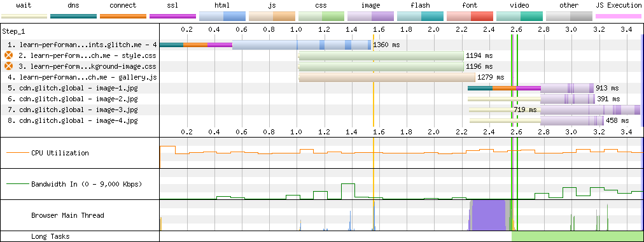Open request 6 image-2.jpg row label
Viewport: 644px width, 242px height.
point(73,99)
